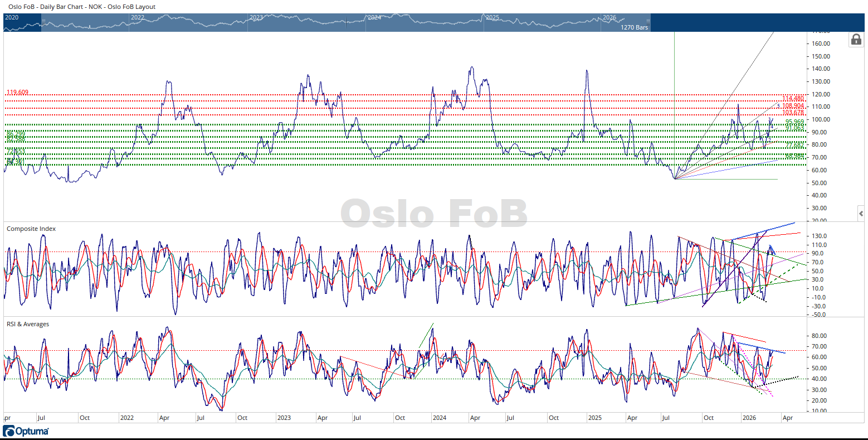868x440 pixels.
Task: Expand the side panel with left arrow
Action: (861, 214)
